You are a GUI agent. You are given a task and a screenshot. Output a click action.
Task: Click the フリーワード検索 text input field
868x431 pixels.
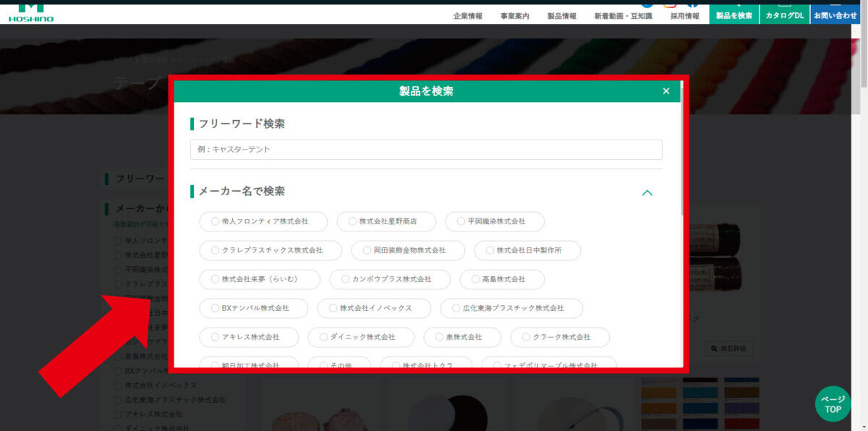click(x=426, y=150)
